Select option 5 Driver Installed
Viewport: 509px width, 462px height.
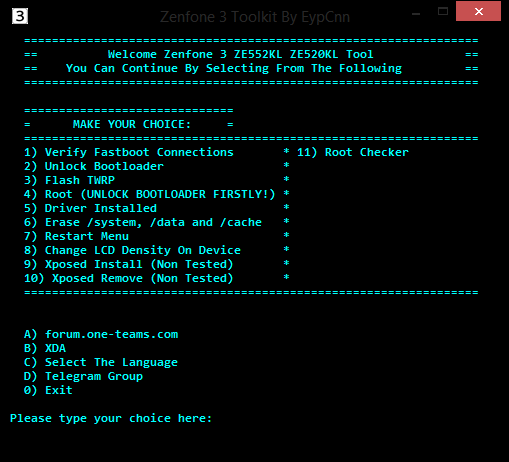90,208
